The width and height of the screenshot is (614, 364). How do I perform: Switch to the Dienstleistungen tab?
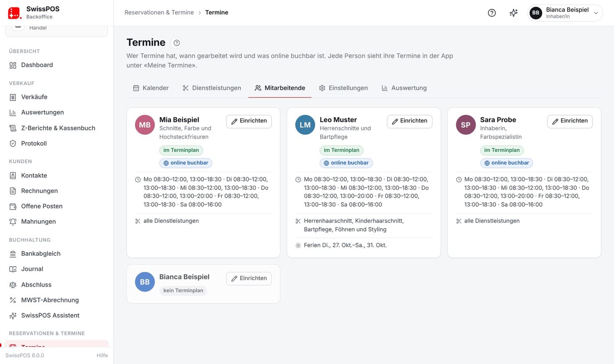coord(212,88)
